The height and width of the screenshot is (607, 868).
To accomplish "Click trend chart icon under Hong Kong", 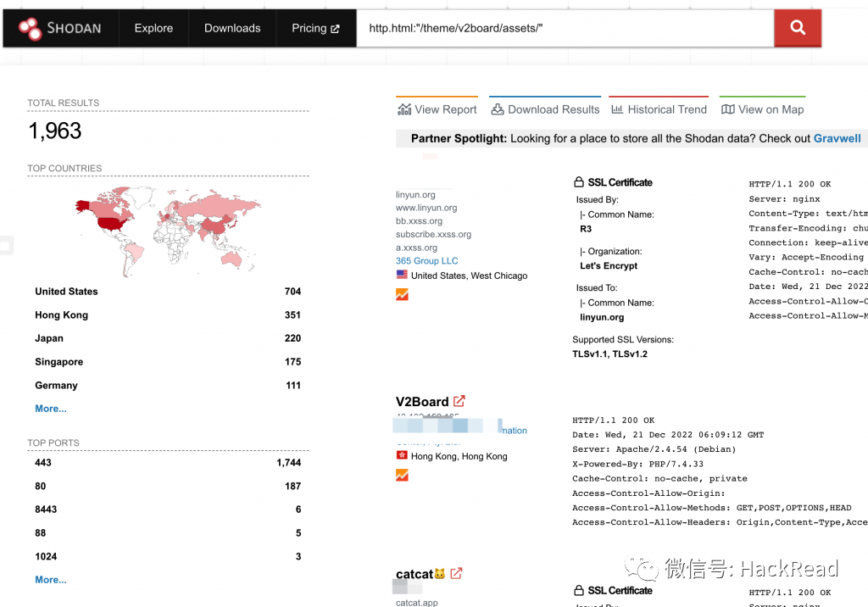I will (402, 476).
